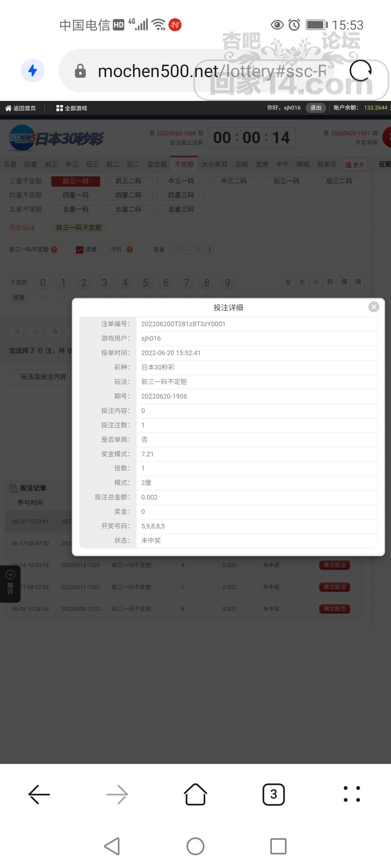The width and height of the screenshot is (391, 868).
Task: Choose the 前三二码 play option
Action: click(129, 181)
